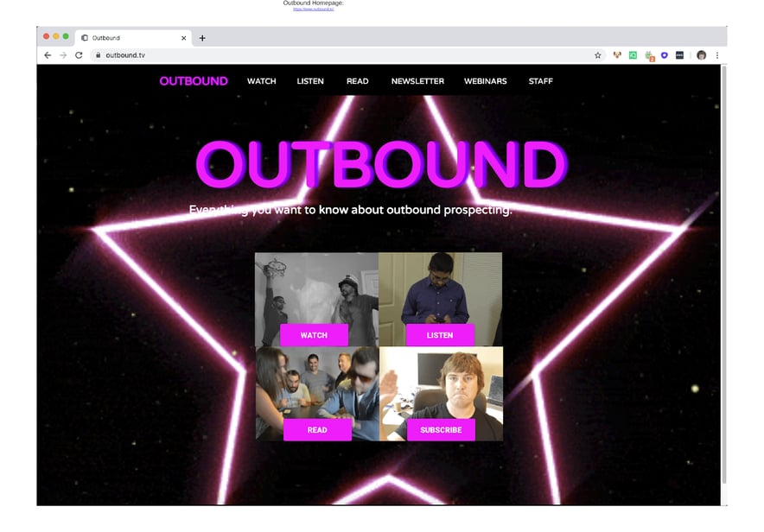Click the green maximize window dot
This screenshot has width=764, height=532.
pyautogui.click(x=66, y=36)
